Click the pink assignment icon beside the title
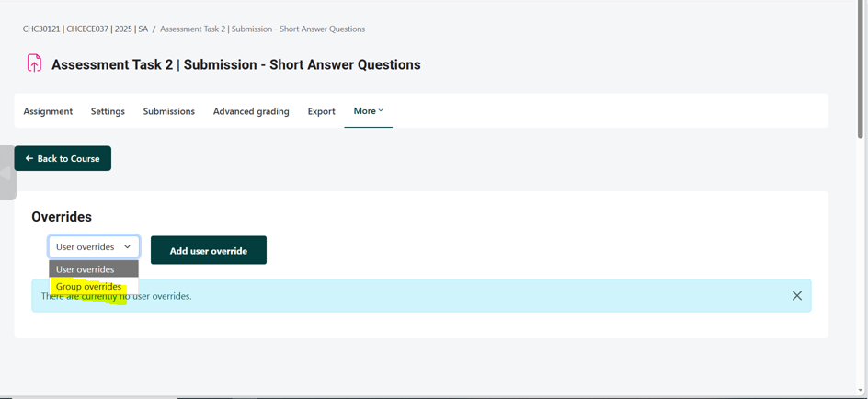Screen dimensions: 868x399 34,63
